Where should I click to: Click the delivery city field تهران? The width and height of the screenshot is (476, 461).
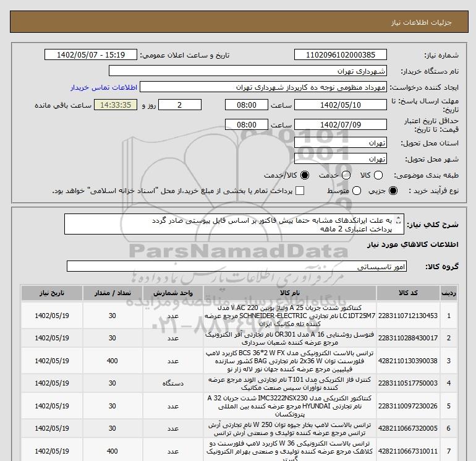(x=340, y=159)
